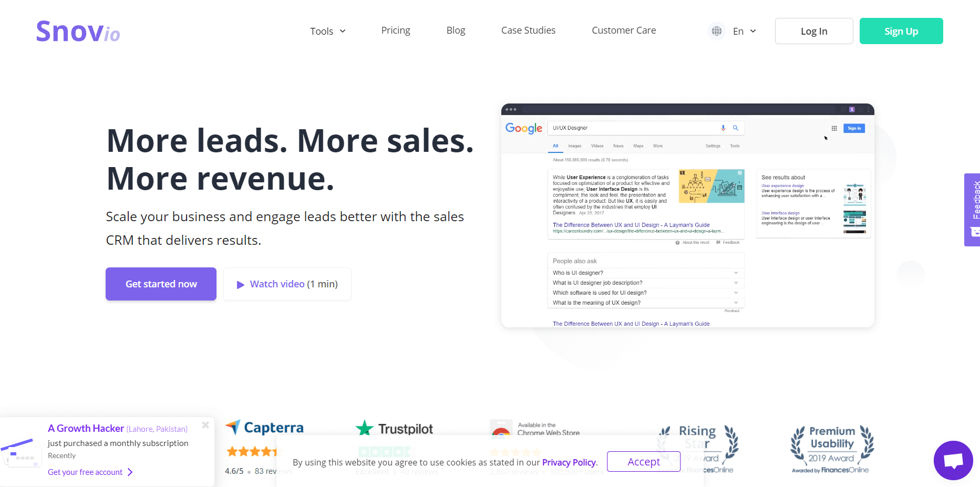Click the Rising Star award badge
980x487 pixels.
[x=698, y=449]
